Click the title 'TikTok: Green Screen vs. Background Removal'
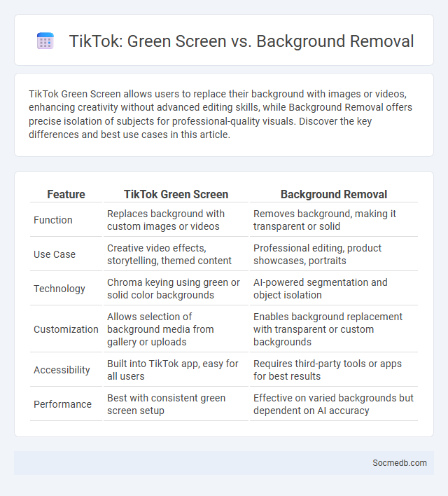The width and height of the screenshot is (448, 496). click(x=241, y=41)
